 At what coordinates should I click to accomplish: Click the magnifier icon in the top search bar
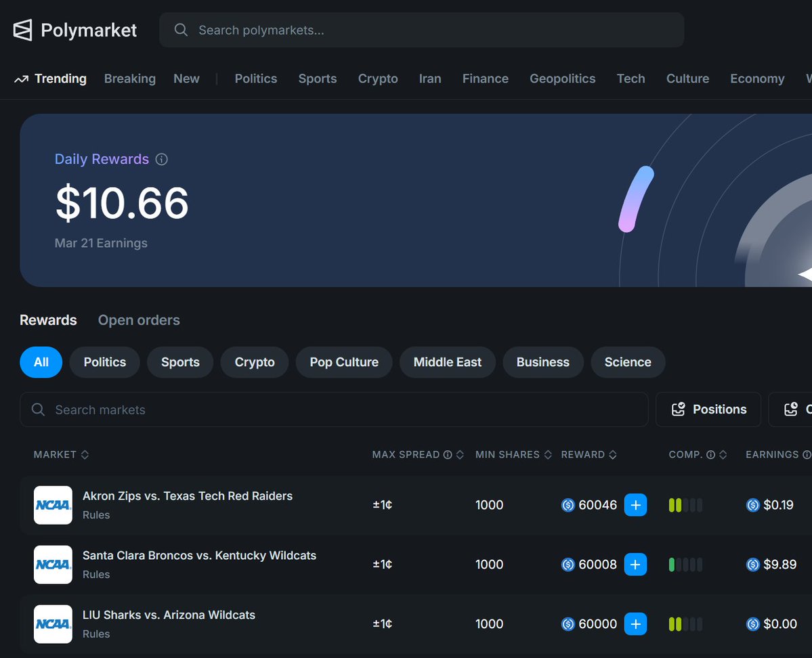coord(181,30)
